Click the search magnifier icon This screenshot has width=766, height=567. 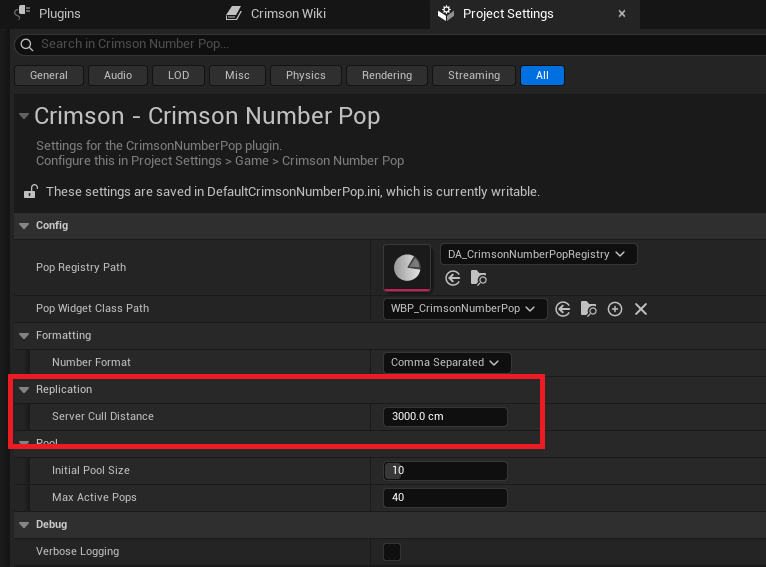(x=27, y=45)
